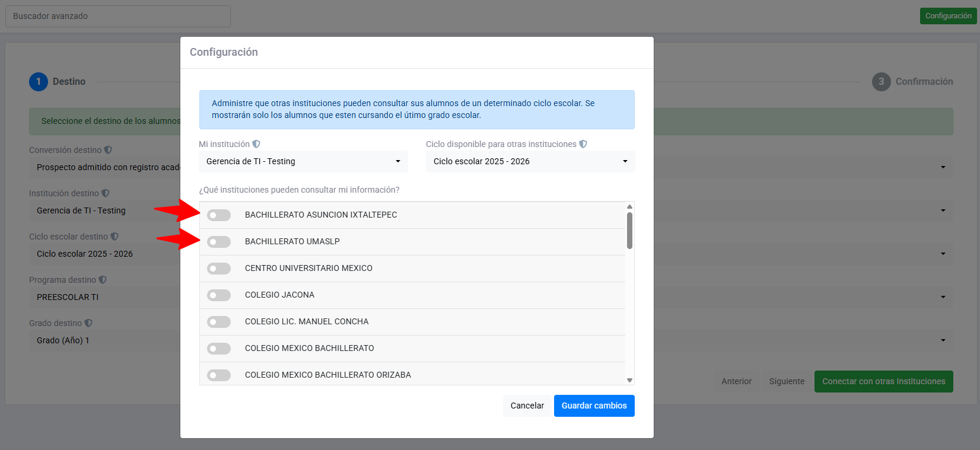
Task: Click shield icon next to Programa destino
Action: tap(103, 280)
